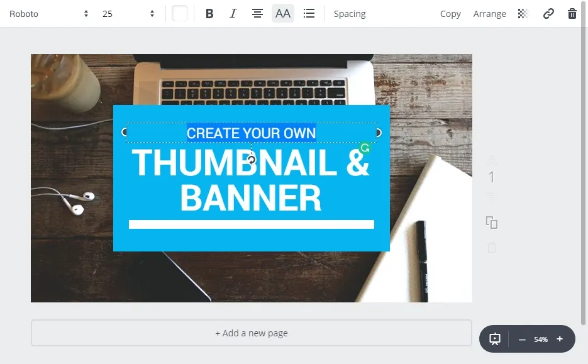The height and width of the screenshot is (364, 588).
Task: Select the CREATE YOUR OWN text
Action: pyautogui.click(x=252, y=133)
